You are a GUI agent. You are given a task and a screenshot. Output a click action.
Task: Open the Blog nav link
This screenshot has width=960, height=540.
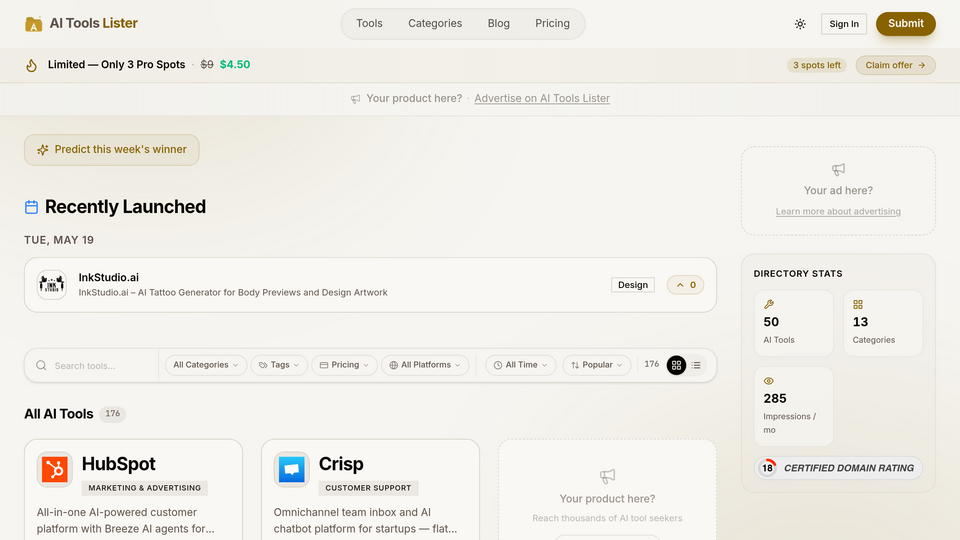pos(498,23)
